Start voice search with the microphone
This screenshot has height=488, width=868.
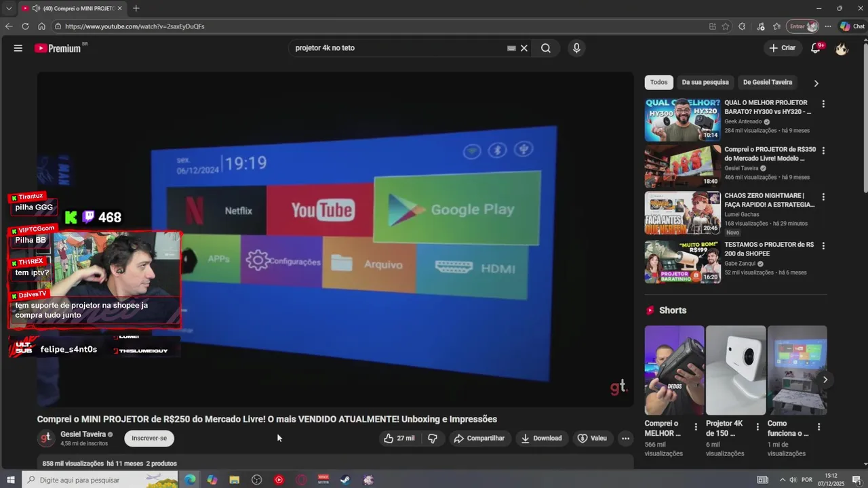[x=576, y=48]
